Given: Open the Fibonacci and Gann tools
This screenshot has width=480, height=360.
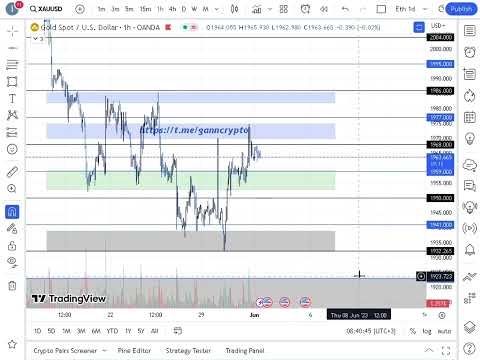Looking at the screenshot, I should (12, 65).
